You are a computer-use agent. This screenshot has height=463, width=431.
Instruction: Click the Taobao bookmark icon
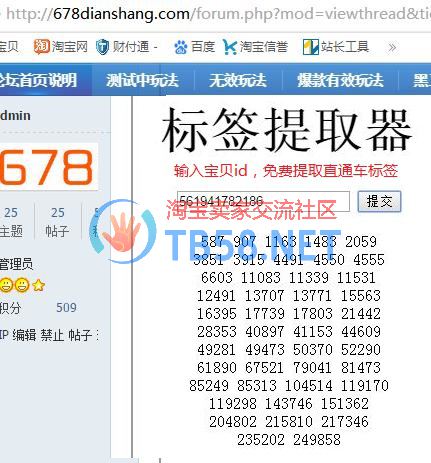click(42, 46)
